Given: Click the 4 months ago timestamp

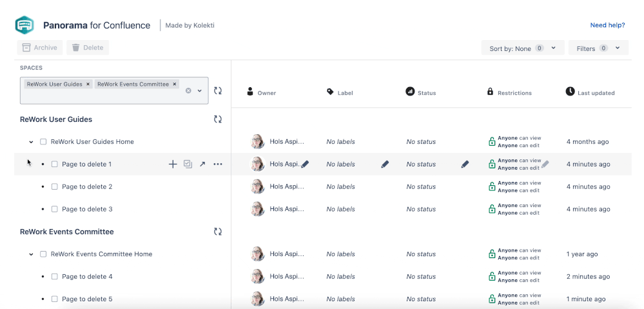Looking at the screenshot, I should pyautogui.click(x=588, y=142).
